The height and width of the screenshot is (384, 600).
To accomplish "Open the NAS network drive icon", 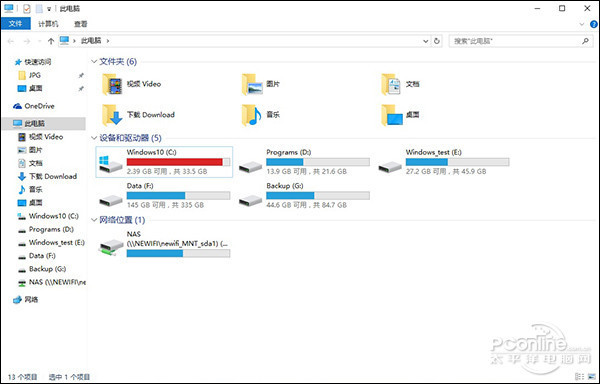I will (111, 247).
